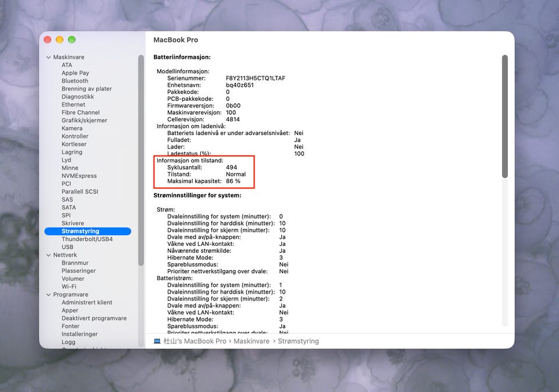The width and height of the screenshot is (559, 392).
Task: Select Brannmur under Nettverk
Action: [75, 263]
